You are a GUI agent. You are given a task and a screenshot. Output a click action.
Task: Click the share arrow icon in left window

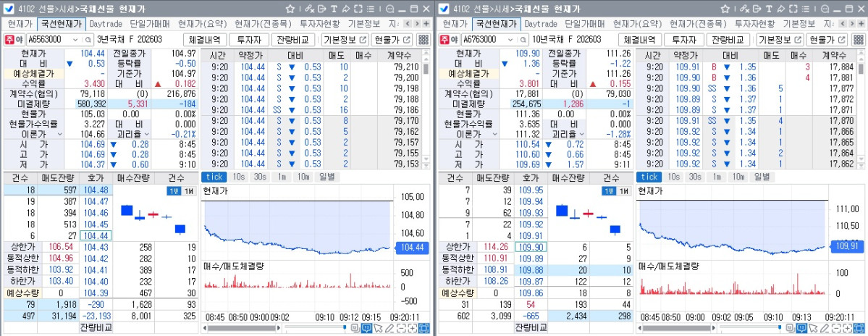coord(346,9)
